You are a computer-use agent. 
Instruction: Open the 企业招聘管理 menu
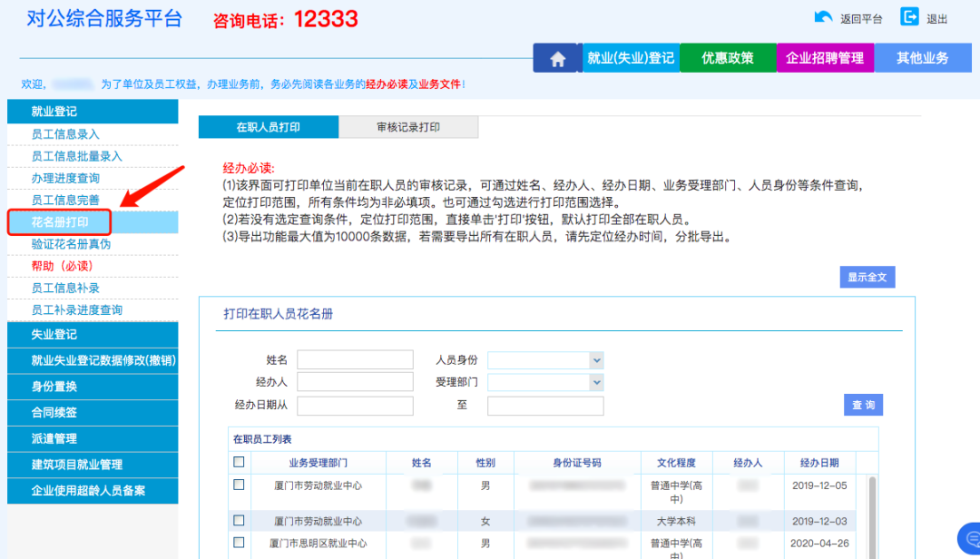(825, 58)
